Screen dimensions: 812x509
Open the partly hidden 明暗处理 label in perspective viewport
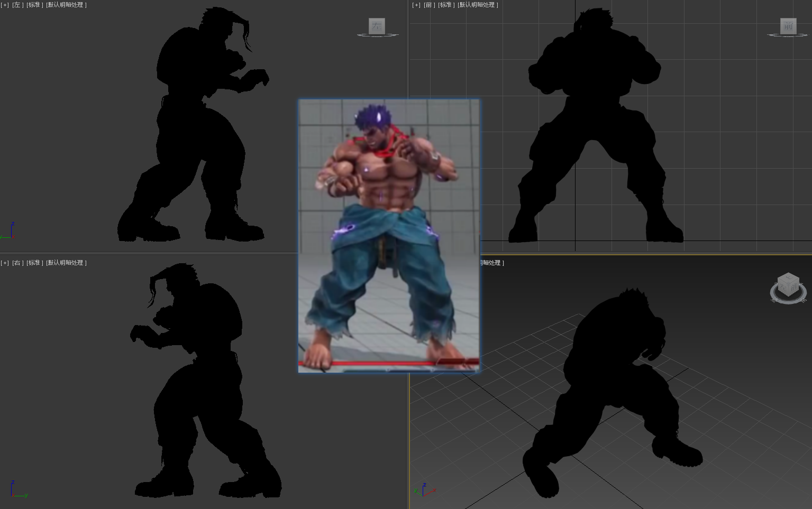492,263
